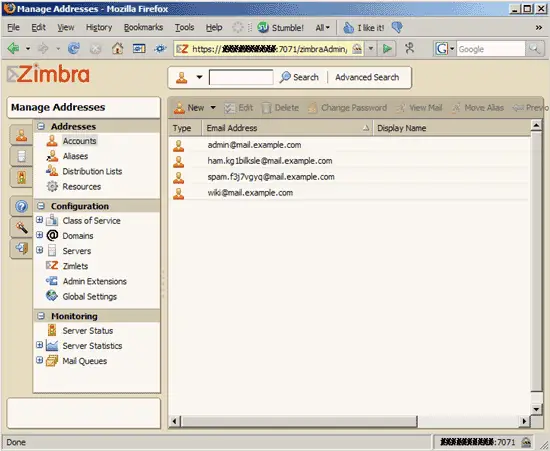Expand the Class of Service node
The image size is (550, 451).
pos(40,220)
